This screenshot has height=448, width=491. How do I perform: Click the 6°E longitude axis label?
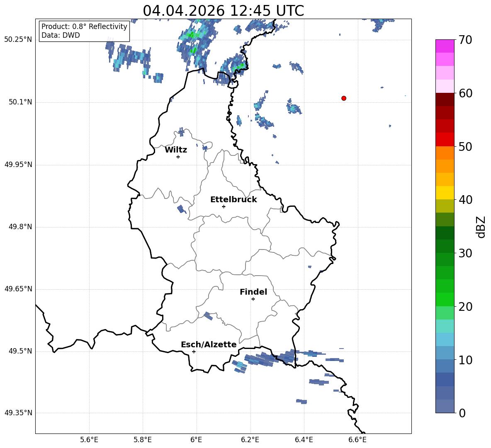[x=196, y=440]
